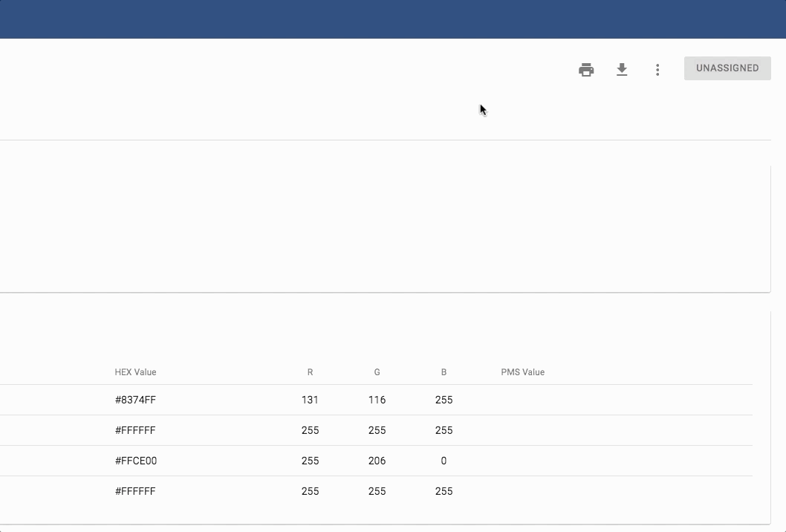
Task: Select B value 255 in the #8374FF row
Action: [444, 400]
